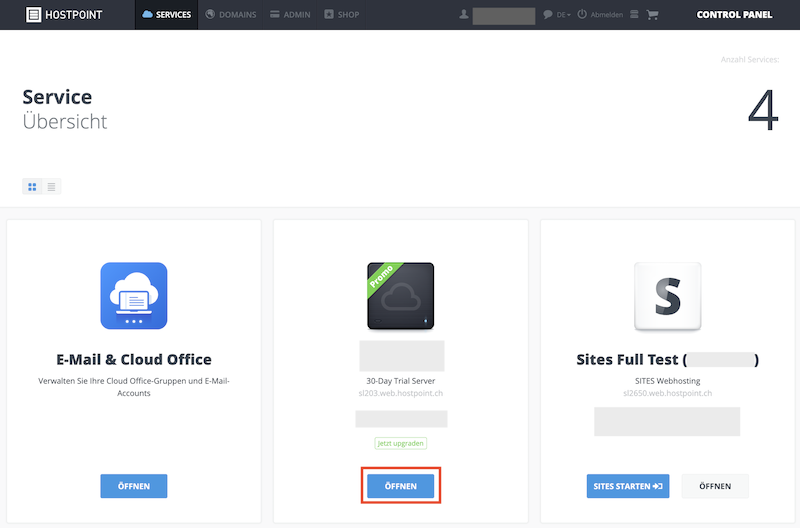Open the Domains tab
Image resolution: width=800 pixels, height=528 pixels.
[231, 15]
